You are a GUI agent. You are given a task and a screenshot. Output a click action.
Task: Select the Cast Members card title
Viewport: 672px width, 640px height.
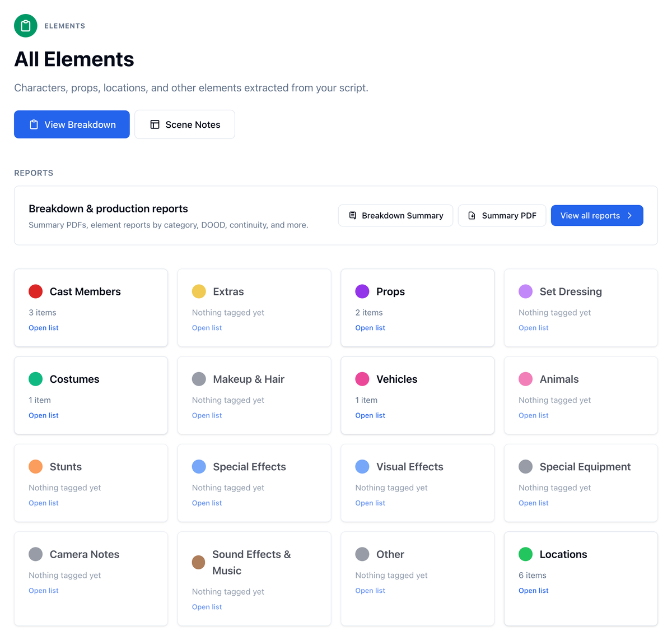(x=85, y=291)
